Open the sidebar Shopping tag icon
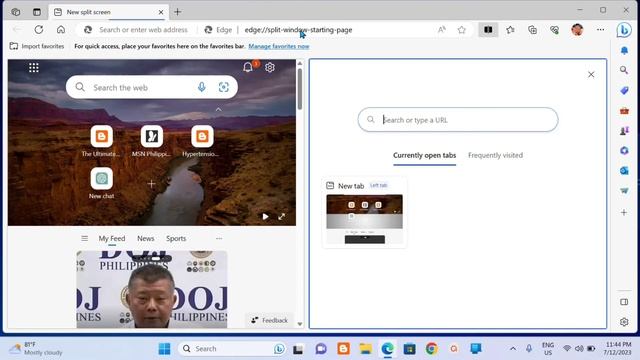Screen dimensions: 640x360 (624, 90)
